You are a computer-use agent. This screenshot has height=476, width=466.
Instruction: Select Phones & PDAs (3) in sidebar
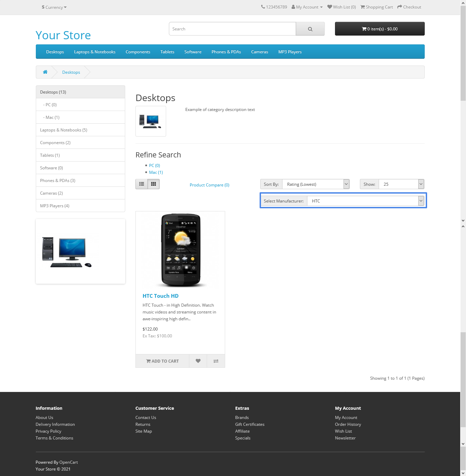(x=81, y=181)
